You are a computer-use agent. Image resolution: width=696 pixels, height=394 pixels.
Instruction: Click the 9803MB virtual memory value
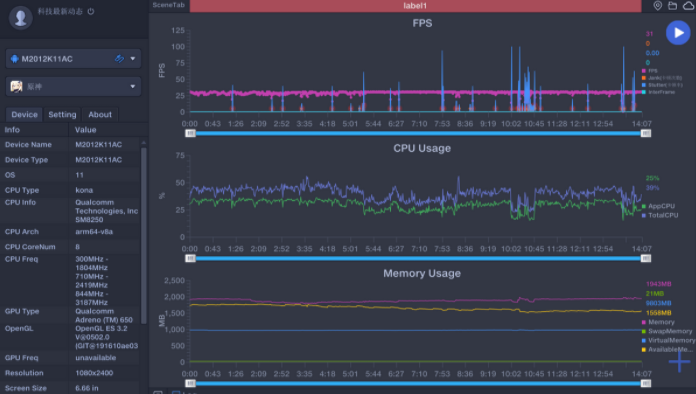pyautogui.click(x=658, y=303)
